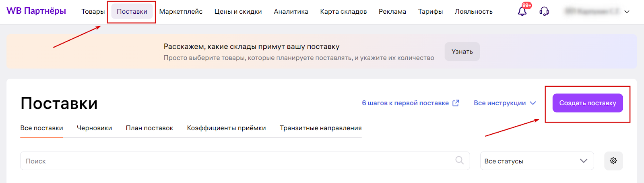Open the Товары menu
The image size is (644, 183).
pos(93,12)
